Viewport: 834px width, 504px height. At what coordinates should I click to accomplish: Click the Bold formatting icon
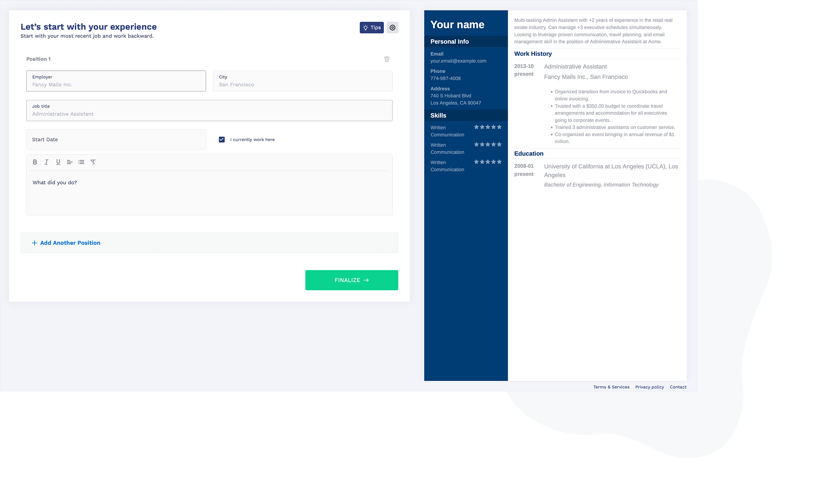click(x=34, y=161)
